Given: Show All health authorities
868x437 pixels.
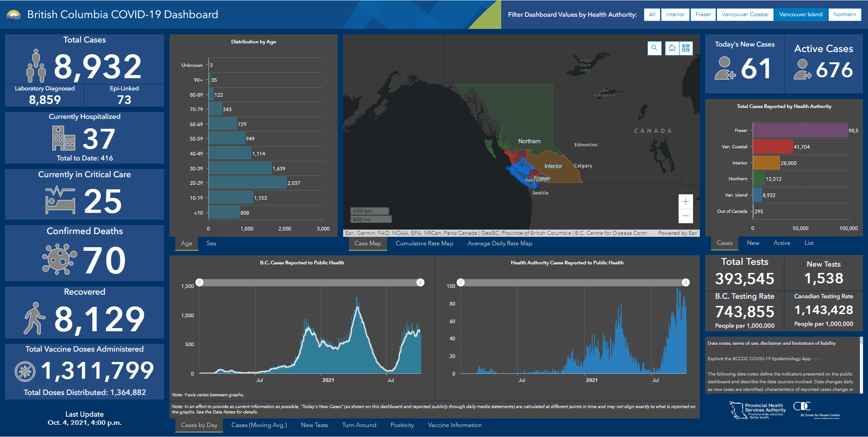Looking at the screenshot, I should point(652,14).
